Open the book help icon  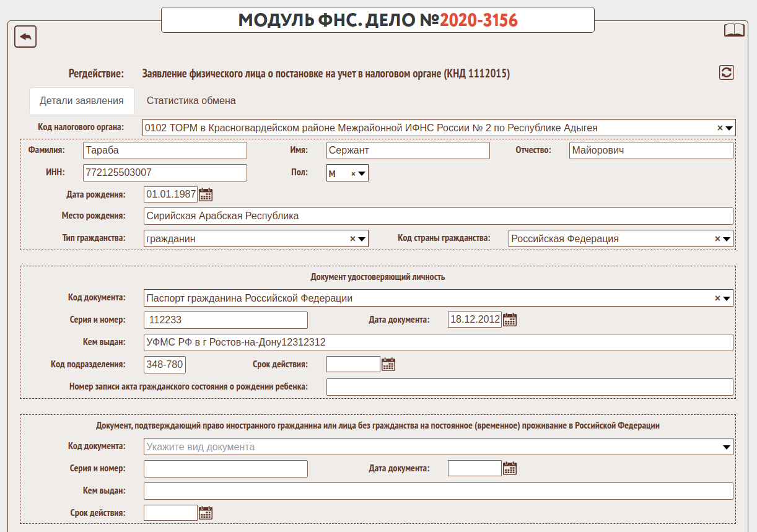point(734,30)
